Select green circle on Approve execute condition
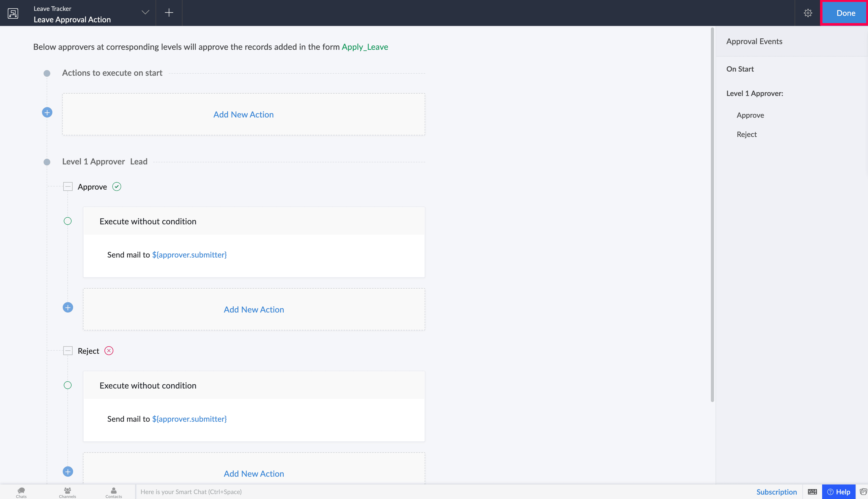Viewport: 868px width, 499px height. [68, 221]
